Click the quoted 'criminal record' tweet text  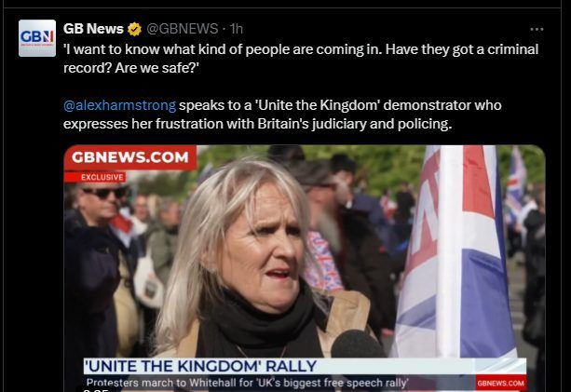[x=301, y=59]
